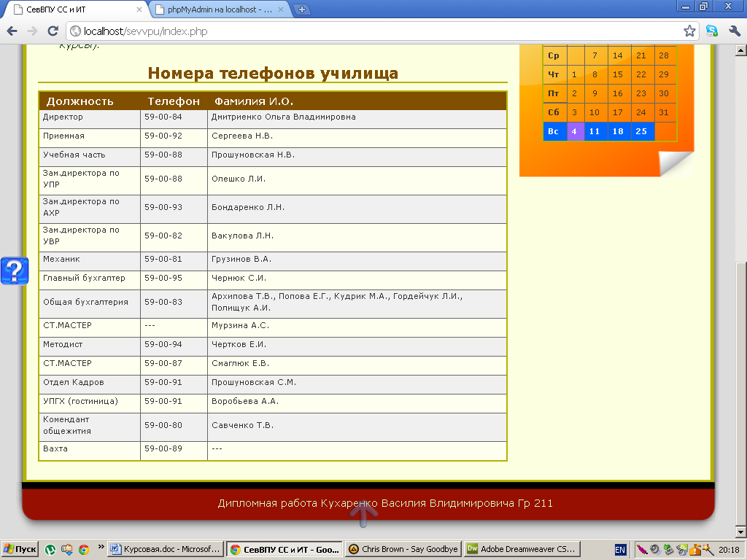
Task: Open the Skype extension icon
Action: (x=712, y=31)
